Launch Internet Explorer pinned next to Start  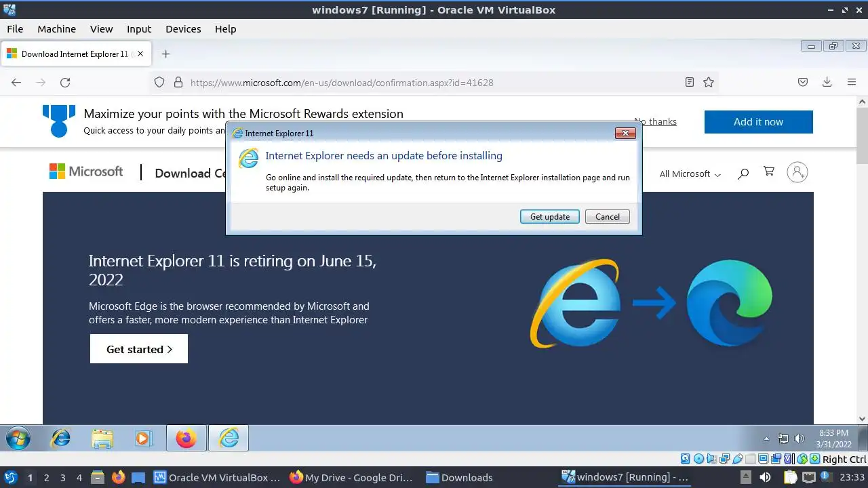pyautogui.click(x=60, y=439)
